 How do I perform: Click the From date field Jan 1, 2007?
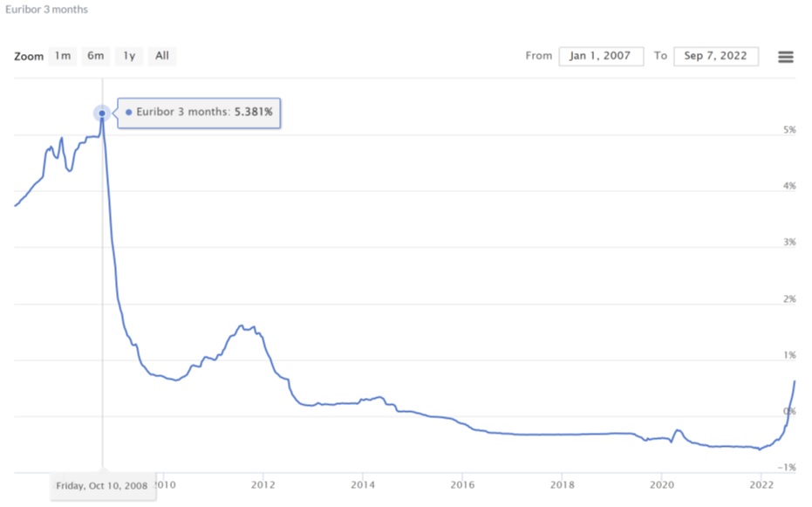click(x=601, y=56)
